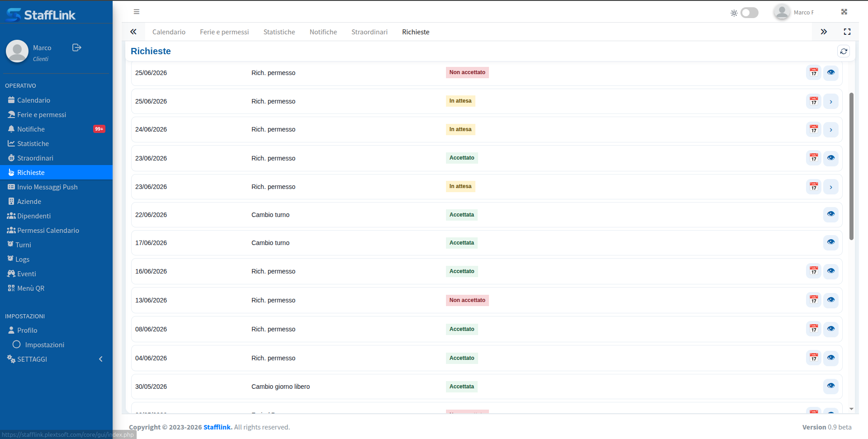The width and height of the screenshot is (868, 439).
Task: View details of 30/05/2026 Cambio giorno libero
Action: coord(831,386)
